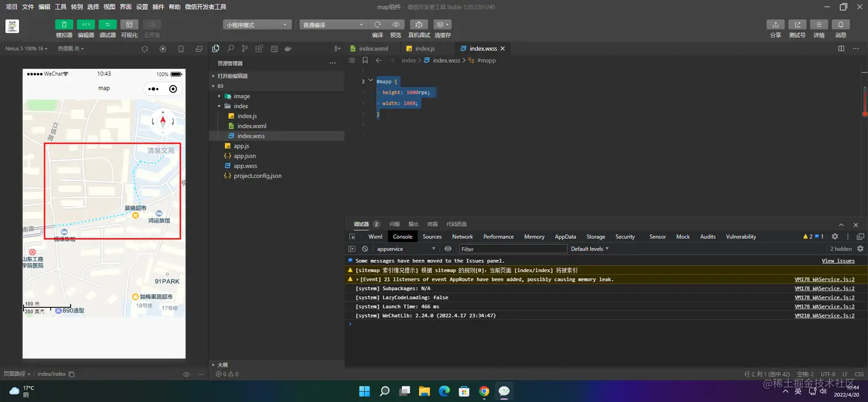This screenshot has height=402, width=868.
Task: Open the resource manager more options ellipsis
Action: pos(332,63)
